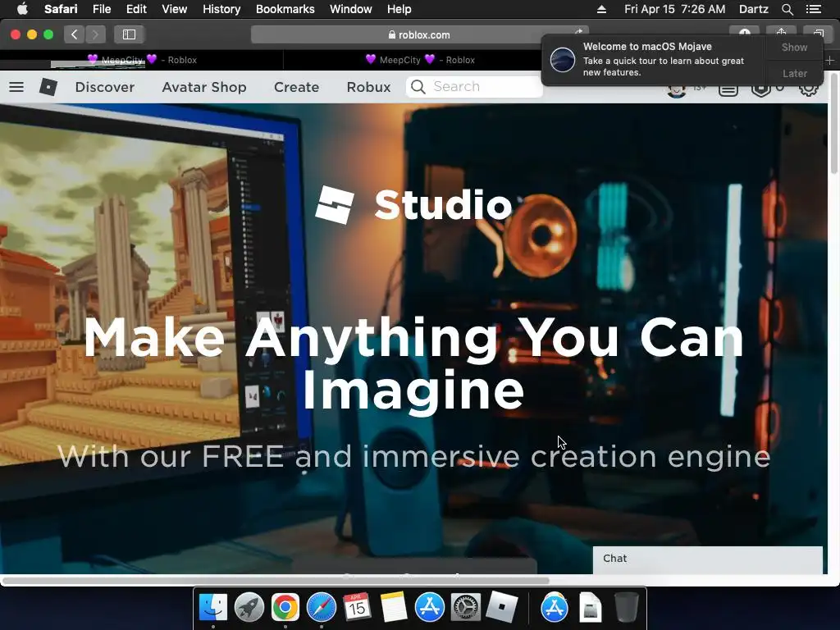Open the Edit menu
This screenshot has height=630, width=840.
pos(136,9)
